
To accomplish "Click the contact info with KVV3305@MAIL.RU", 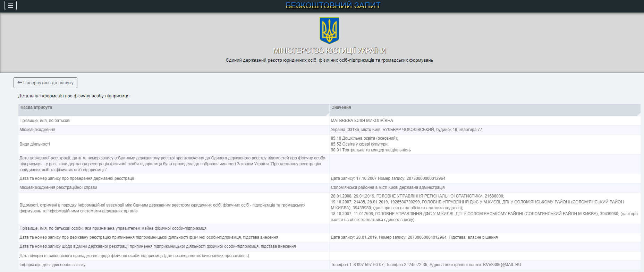I will tap(425, 265).
